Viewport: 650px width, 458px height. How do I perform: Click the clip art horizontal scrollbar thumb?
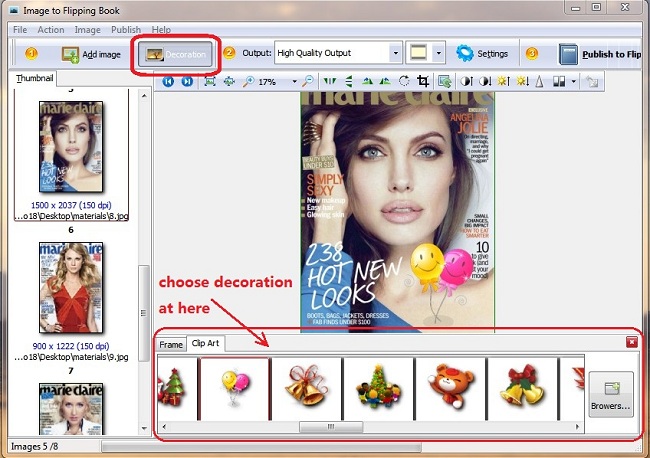(x=331, y=426)
